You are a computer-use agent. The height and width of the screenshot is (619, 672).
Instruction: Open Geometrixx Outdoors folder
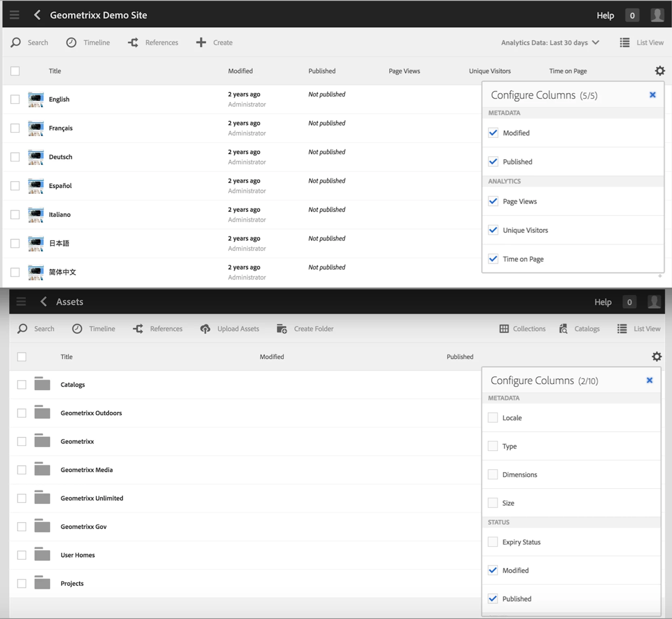(x=91, y=413)
